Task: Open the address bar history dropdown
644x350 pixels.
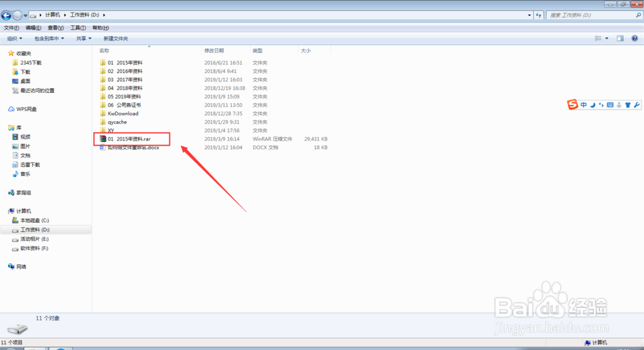Action: 529,15
